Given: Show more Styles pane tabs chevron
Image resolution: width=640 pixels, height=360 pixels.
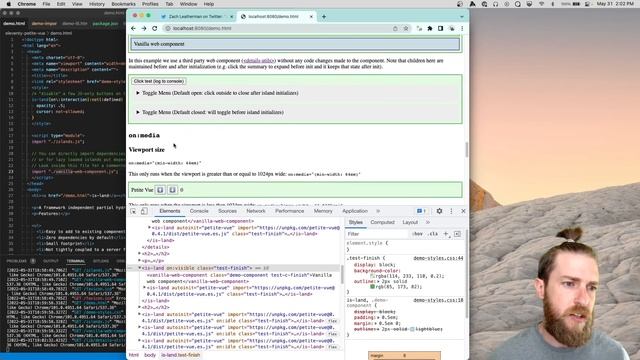Looking at the screenshot, I should tap(428, 222).
